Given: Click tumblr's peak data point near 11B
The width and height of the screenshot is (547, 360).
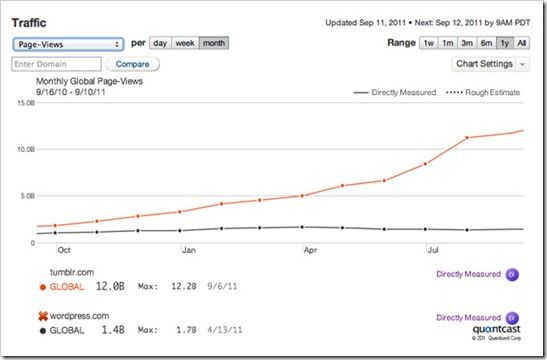Looking at the screenshot, I should pyautogui.click(x=467, y=138).
